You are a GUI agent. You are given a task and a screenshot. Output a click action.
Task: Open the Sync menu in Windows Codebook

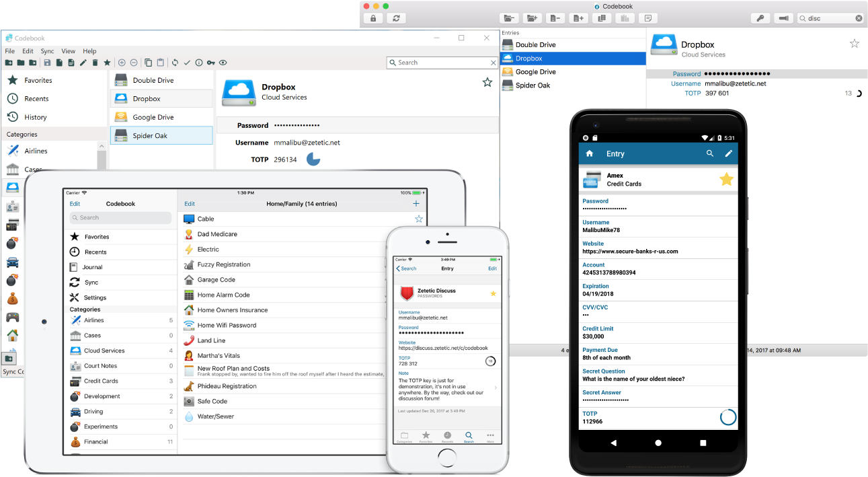(47, 51)
